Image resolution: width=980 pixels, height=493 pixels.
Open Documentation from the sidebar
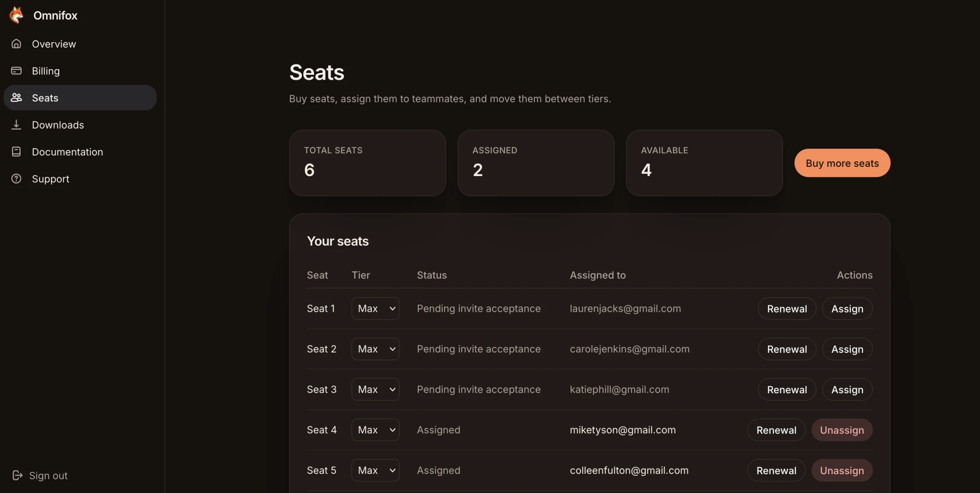(x=80, y=152)
